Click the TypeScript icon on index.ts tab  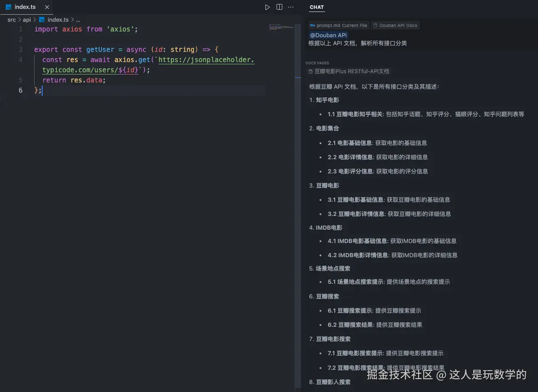click(8, 7)
